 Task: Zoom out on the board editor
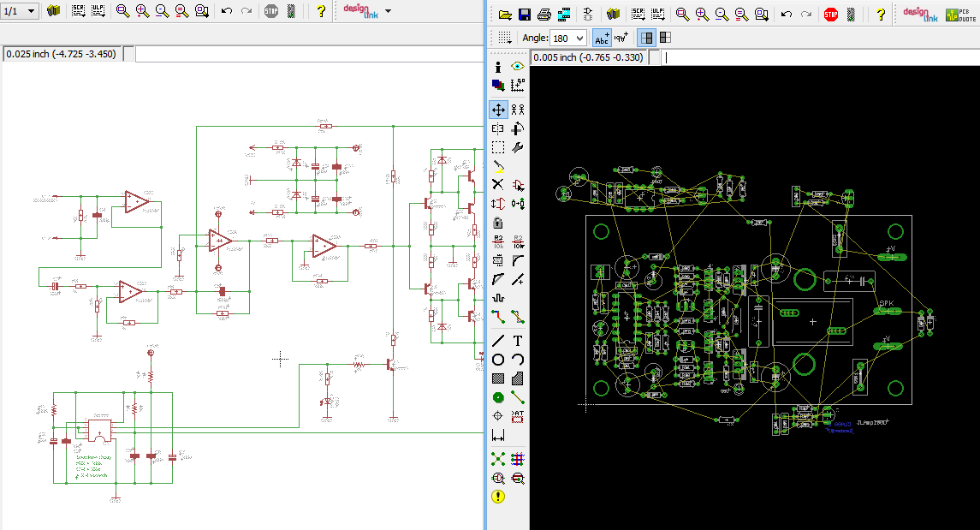(x=722, y=15)
